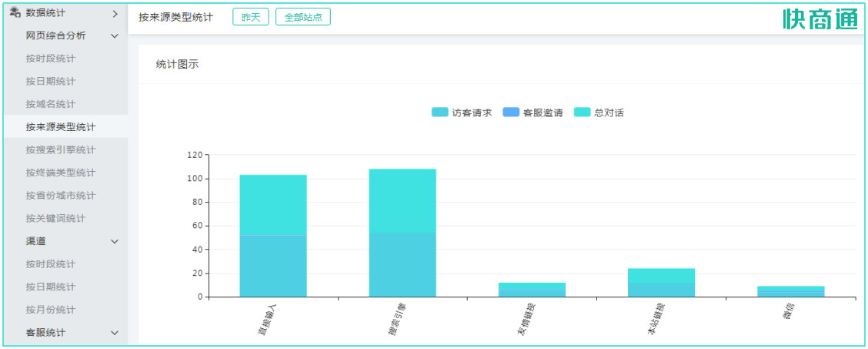
Task: Open 按省份城市统计 report
Action: [x=61, y=196]
